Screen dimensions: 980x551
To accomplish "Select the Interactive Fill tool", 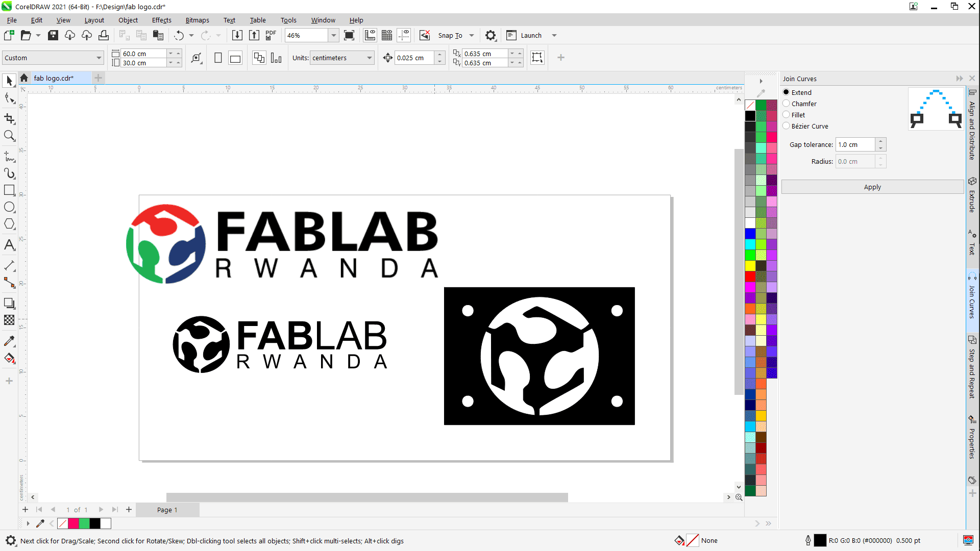I will (x=9, y=358).
